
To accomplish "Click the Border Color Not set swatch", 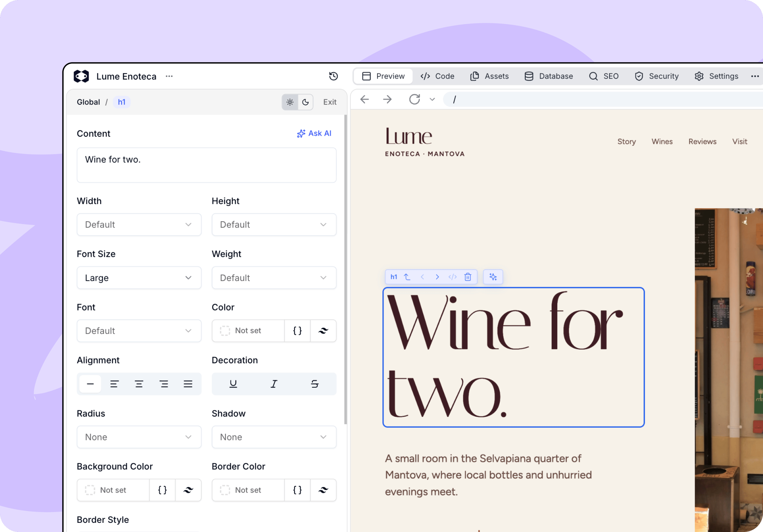I will [248, 490].
